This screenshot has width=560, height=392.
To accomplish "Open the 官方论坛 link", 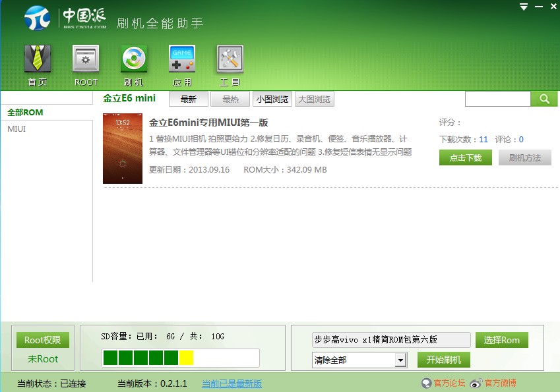I will pos(449,383).
